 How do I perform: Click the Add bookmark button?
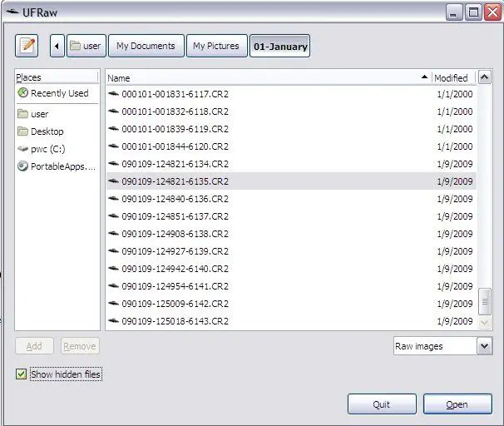click(34, 346)
